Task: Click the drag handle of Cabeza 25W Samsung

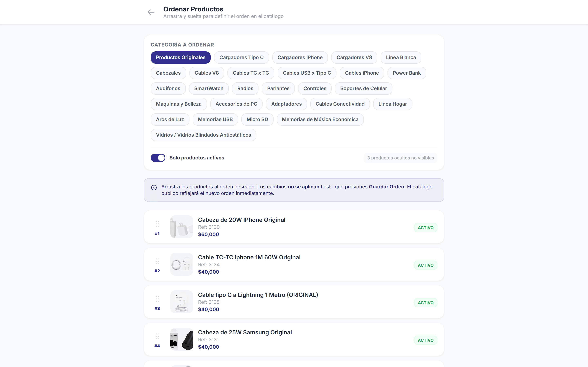Action: click(x=157, y=336)
